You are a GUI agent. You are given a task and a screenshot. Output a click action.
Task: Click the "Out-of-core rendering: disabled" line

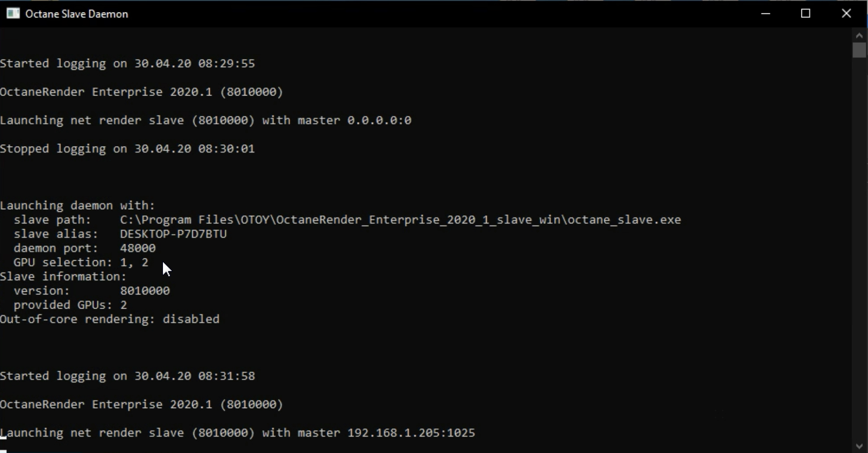pyautogui.click(x=109, y=319)
